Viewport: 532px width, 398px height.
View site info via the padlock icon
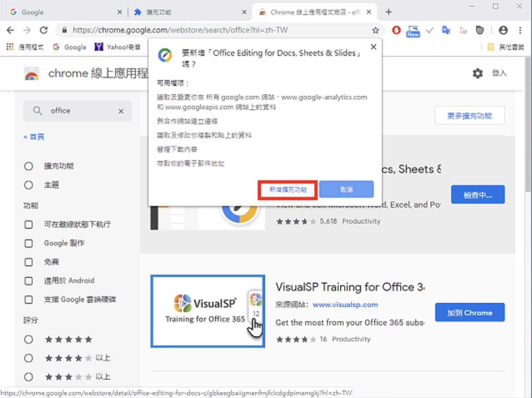pos(64,30)
